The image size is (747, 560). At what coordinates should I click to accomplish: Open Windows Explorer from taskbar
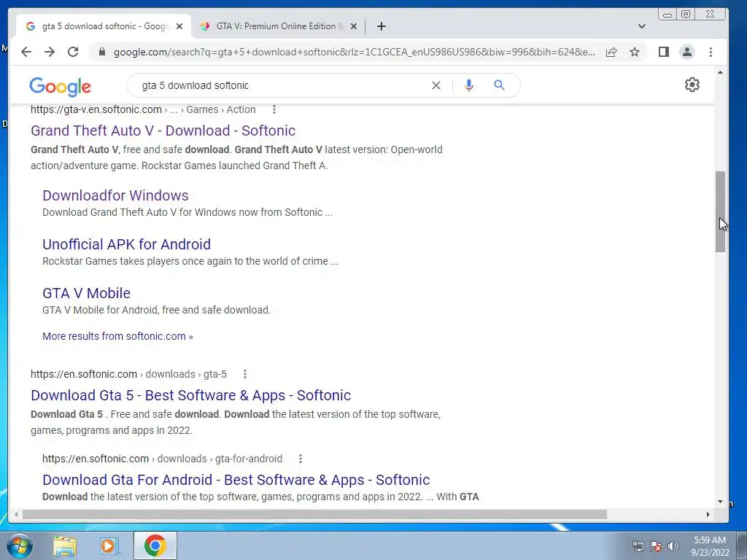coord(65,545)
